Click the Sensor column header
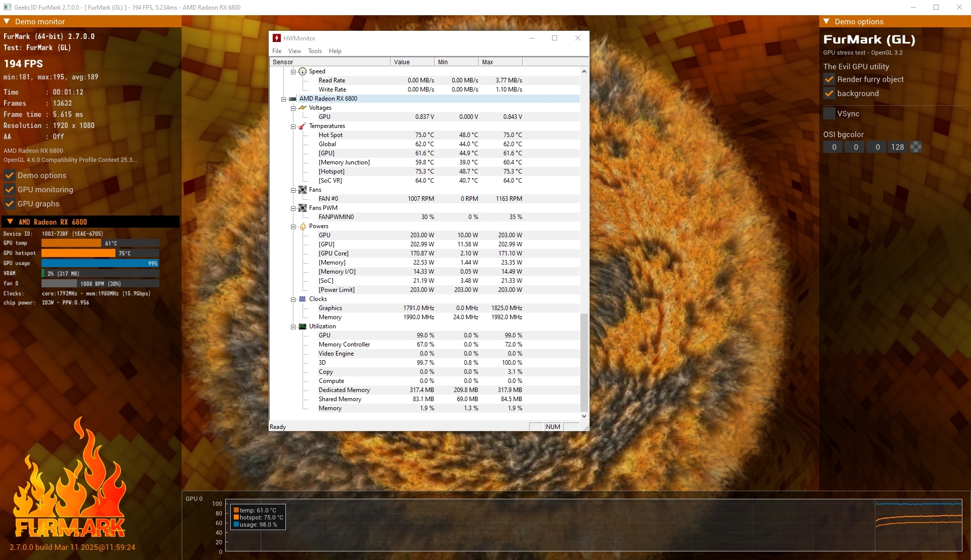The height and width of the screenshot is (560, 971). coord(329,62)
